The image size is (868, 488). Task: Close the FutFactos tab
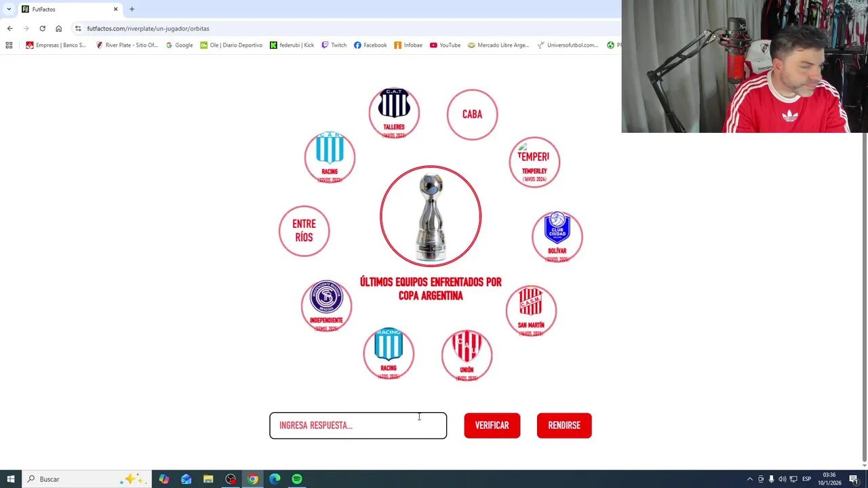[x=115, y=9]
